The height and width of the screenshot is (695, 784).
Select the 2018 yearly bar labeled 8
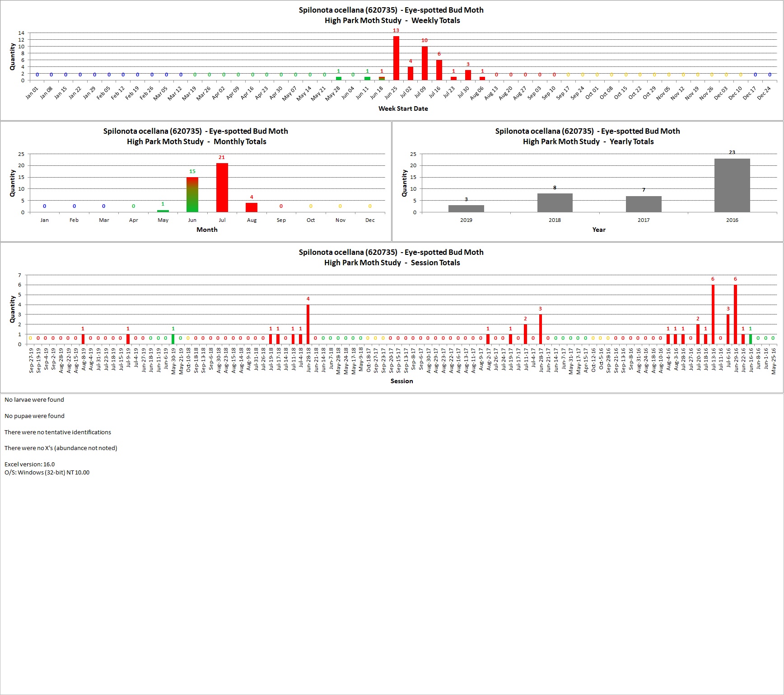[x=555, y=203]
